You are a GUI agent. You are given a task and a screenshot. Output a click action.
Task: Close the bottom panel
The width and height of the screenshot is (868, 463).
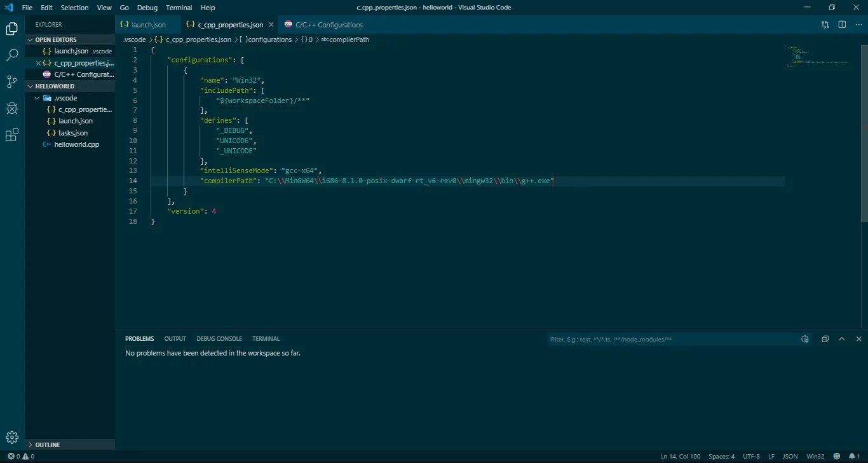click(x=858, y=339)
